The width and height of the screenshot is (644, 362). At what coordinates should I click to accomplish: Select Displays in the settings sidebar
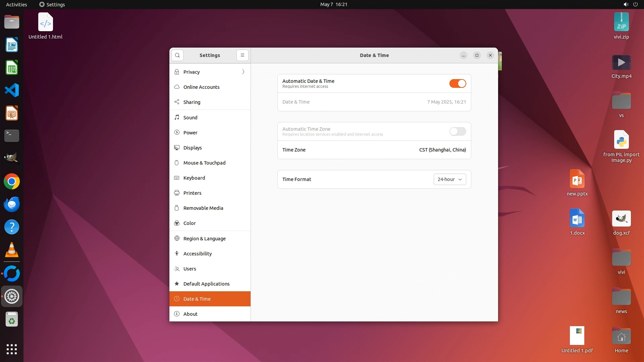coord(193,148)
